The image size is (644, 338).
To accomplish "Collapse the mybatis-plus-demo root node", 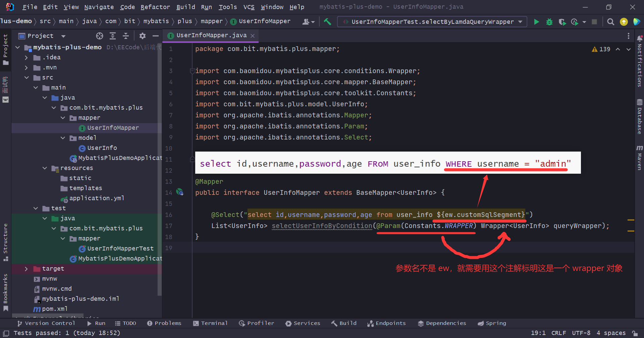I will pyautogui.click(x=17, y=47).
